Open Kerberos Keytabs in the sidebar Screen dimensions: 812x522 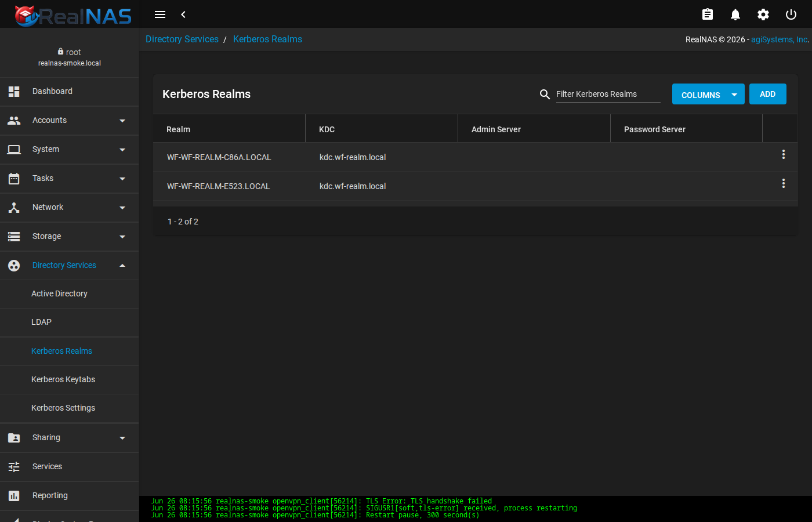(x=70, y=379)
